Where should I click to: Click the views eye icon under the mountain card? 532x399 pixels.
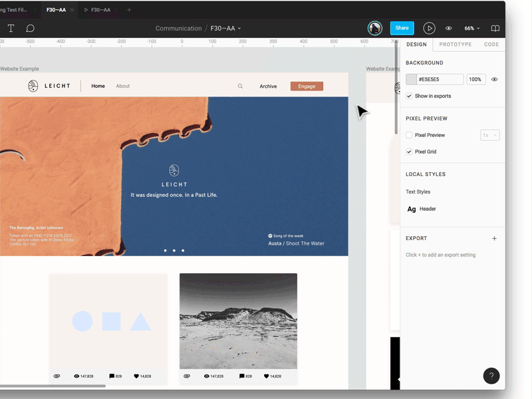pos(206,376)
